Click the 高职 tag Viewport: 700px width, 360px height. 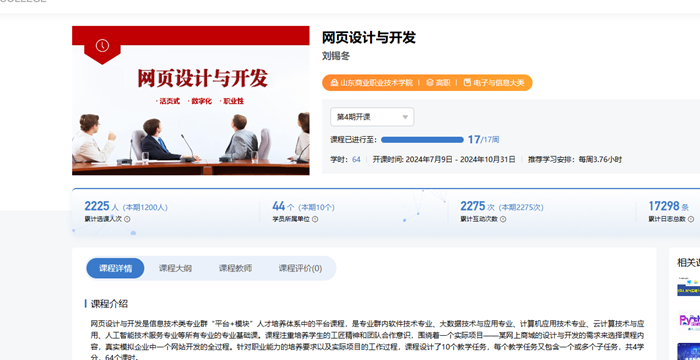pyautogui.click(x=443, y=83)
